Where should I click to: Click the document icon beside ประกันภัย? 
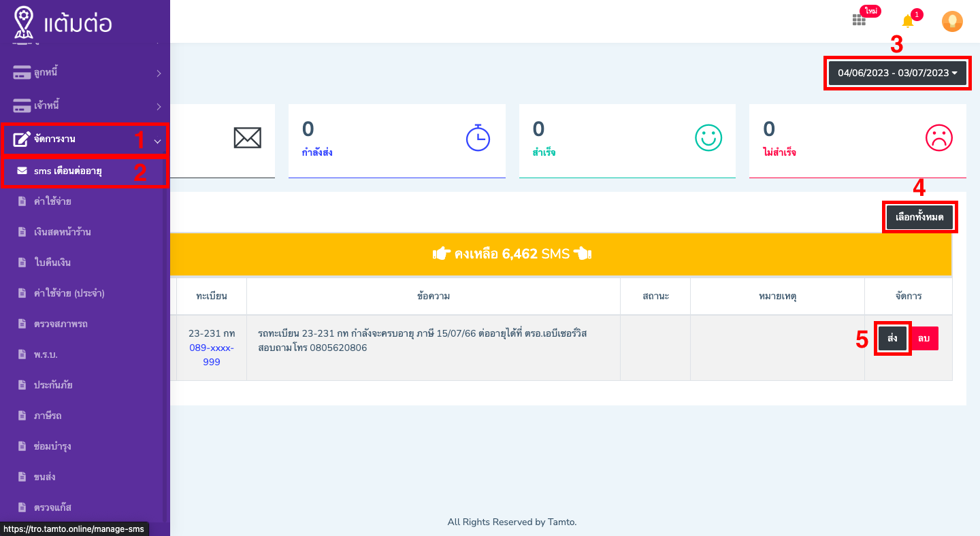click(x=22, y=385)
